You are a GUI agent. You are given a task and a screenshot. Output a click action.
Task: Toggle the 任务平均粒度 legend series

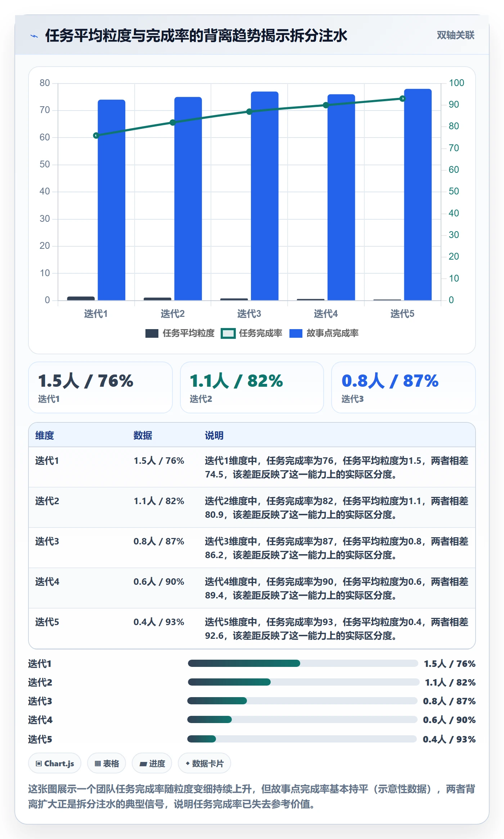coord(180,333)
